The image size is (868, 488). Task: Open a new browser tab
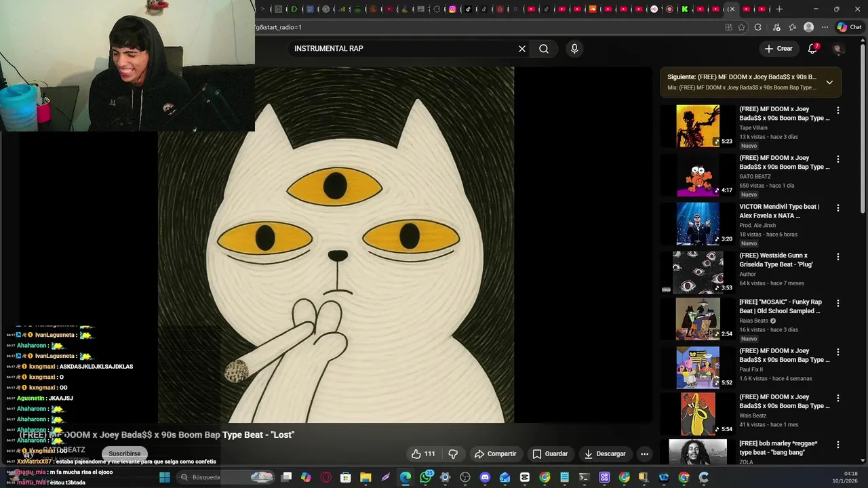tap(779, 9)
